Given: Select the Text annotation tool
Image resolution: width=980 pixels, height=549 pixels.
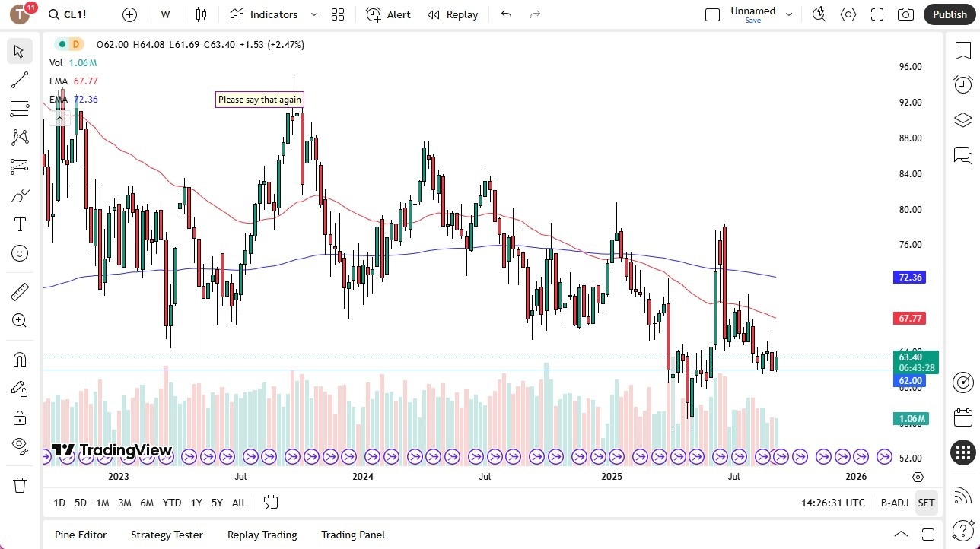Looking at the screenshot, I should coord(20,224).
